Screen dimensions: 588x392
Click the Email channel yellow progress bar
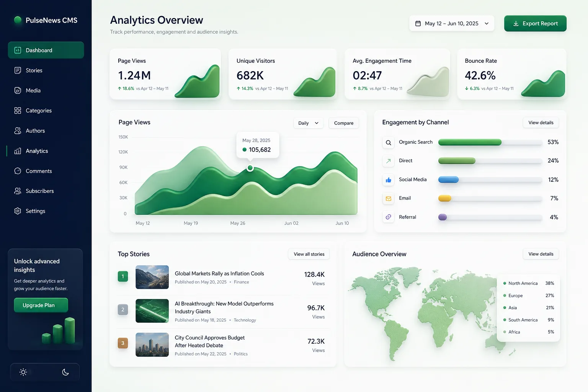(x=445, y=198)
